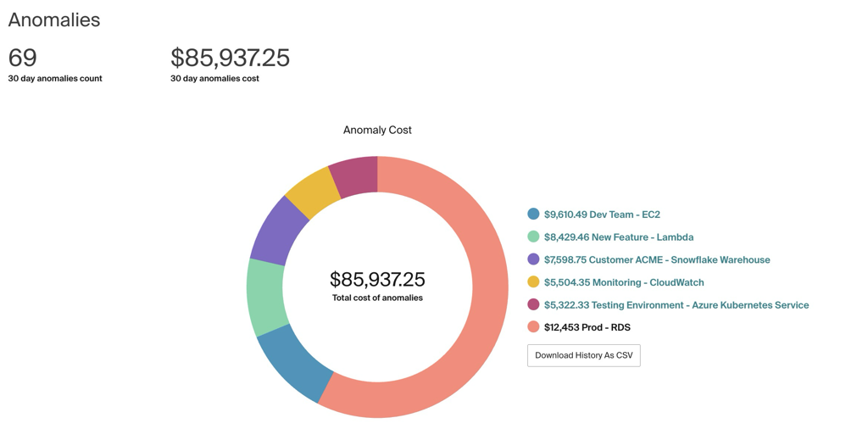
Task: Click the magenta Azure Kubernetes Service legend dot
Action: [533, 305]
